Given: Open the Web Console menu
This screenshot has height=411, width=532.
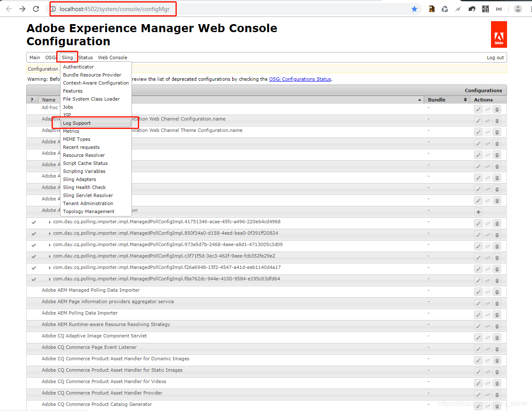Looking at the screenshot, I should (x=112, y=58).
